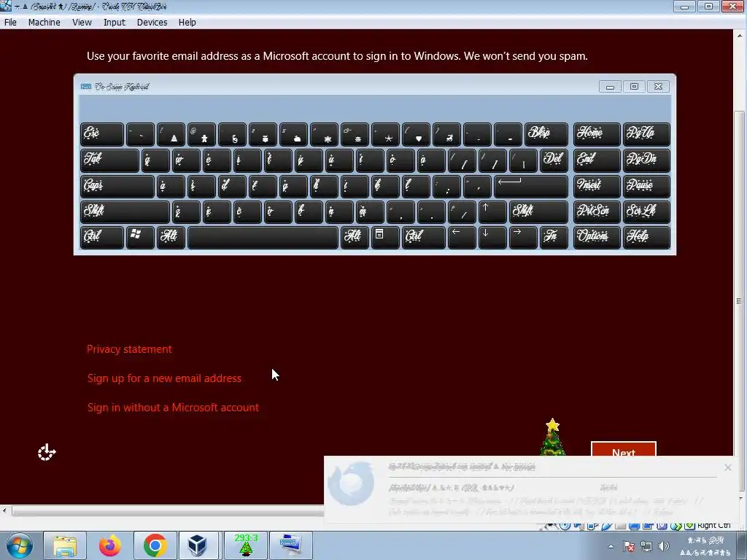The width and height of the screenshot is (747, 560).
Task: Open the VirtualBox Help menu
Action: 187,23
